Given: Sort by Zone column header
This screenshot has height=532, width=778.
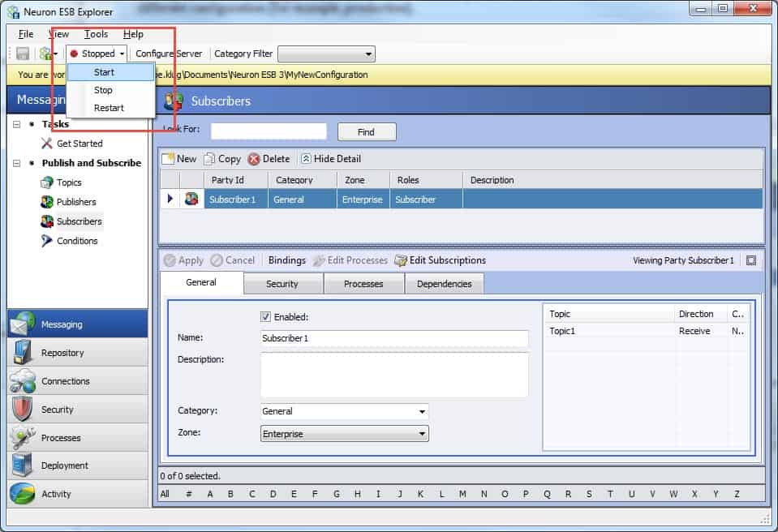Looking at the screenshot, I should [x=363, y=180].
